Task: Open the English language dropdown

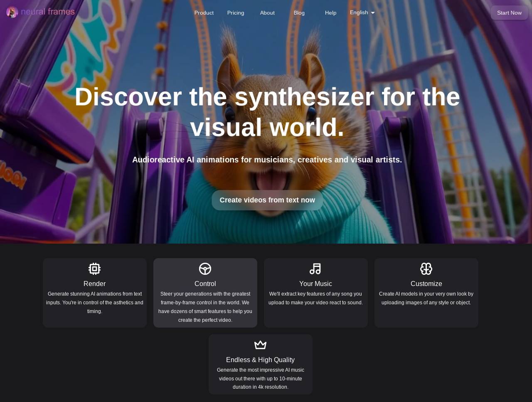Action: 362,12
